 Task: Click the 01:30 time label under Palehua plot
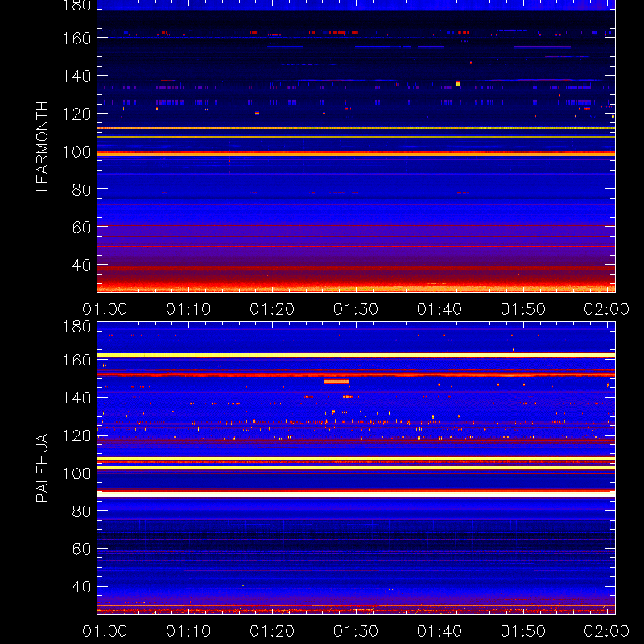tap(356, 631)
